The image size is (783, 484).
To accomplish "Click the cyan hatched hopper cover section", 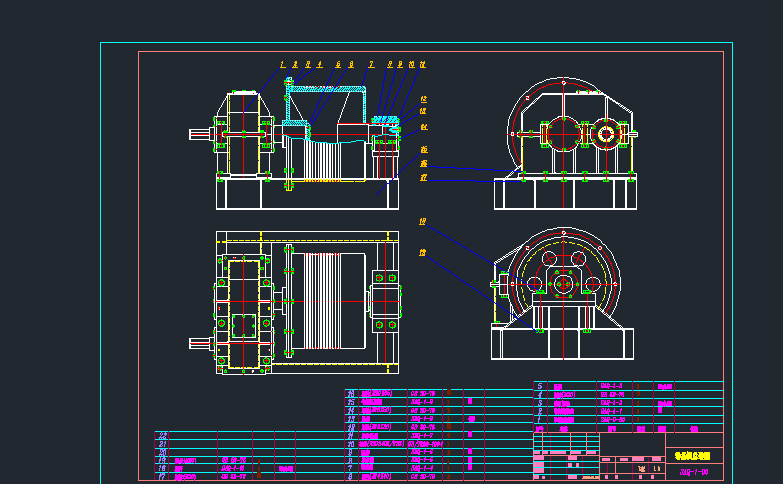I will 326,89.
